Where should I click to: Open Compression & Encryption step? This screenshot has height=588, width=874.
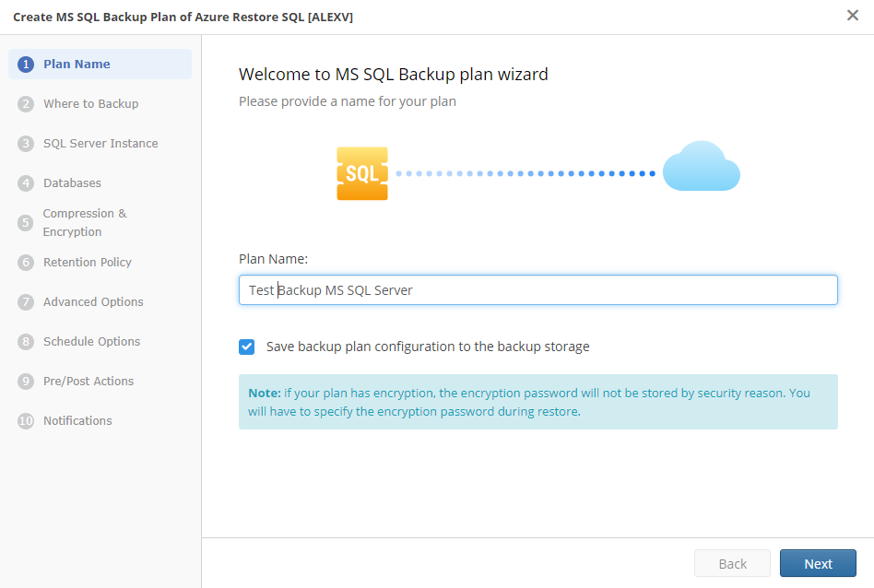point(85,223)
